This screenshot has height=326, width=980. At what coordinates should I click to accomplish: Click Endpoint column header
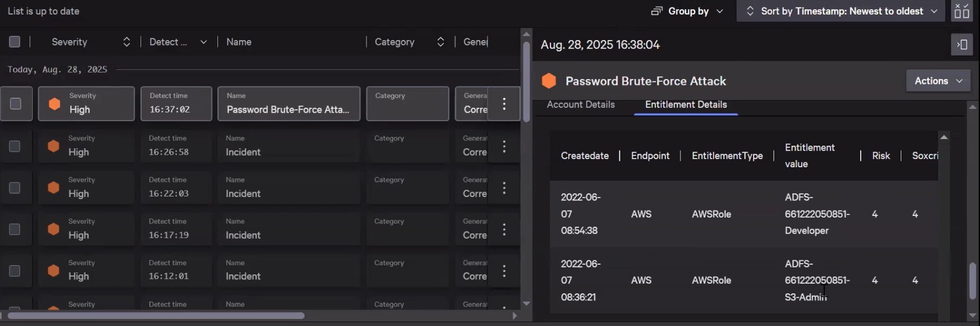pyautogui.click(x=650, y=156)
